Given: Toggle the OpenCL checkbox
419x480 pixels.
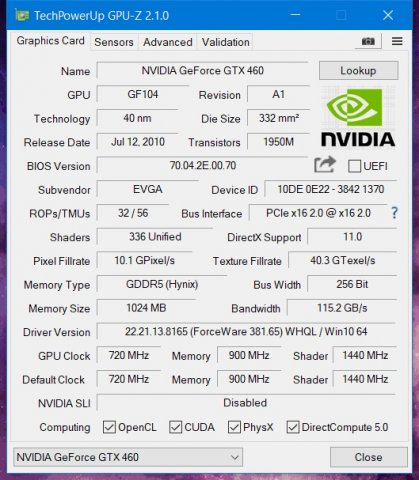Looking at the screenshot, I should (x=109, y=427).
